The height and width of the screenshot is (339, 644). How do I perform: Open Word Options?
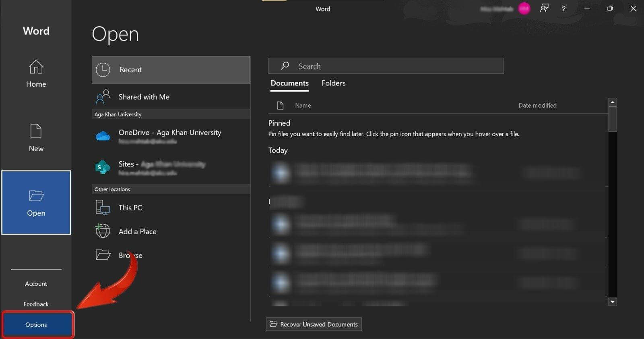tap(37, 324)
